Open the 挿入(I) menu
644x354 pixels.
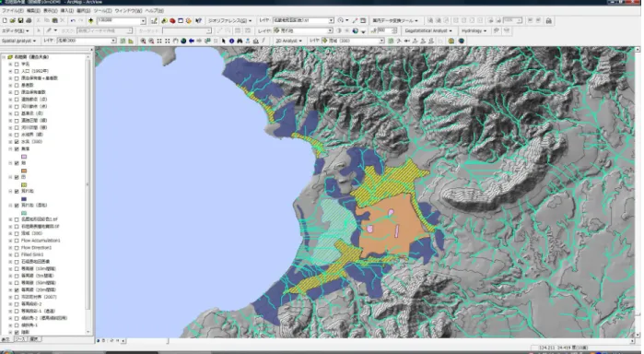tap(67, 11)
